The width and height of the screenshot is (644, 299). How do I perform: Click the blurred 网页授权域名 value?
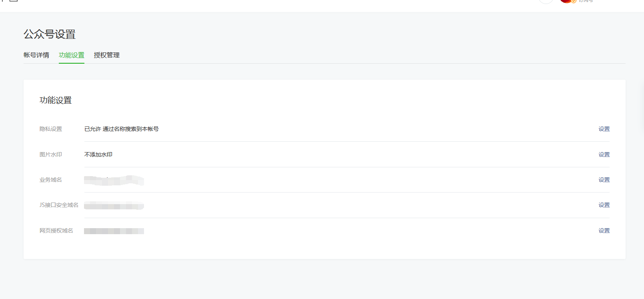click(114, 231)
